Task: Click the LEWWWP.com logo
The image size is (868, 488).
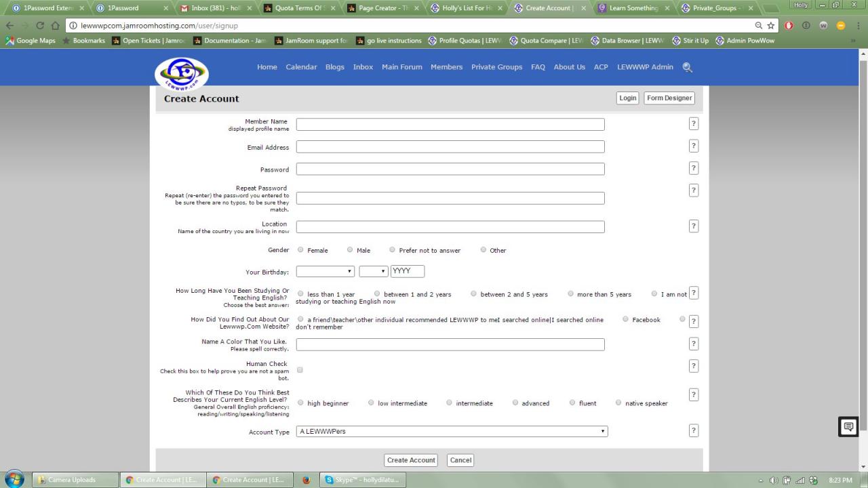Action: (x=181, y=72)
